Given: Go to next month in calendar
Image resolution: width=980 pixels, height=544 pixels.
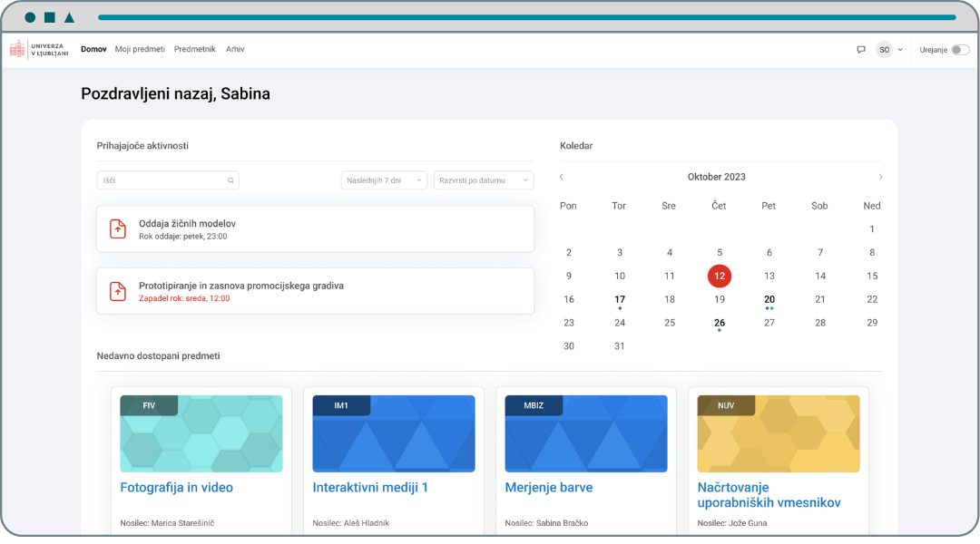Looking at the screenshot, I should tap(880, 177).
